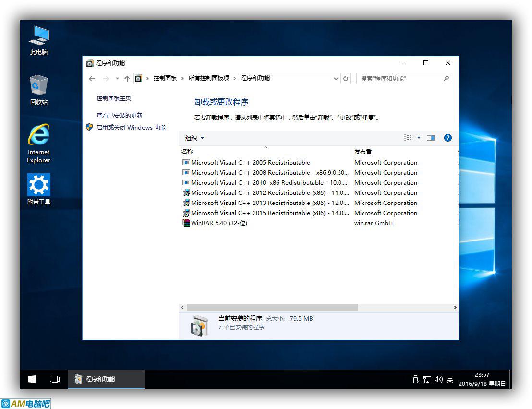Click the horizontal scrollbar thumb
This screenshot has height=409, width=532.
(x=272, y=307)
